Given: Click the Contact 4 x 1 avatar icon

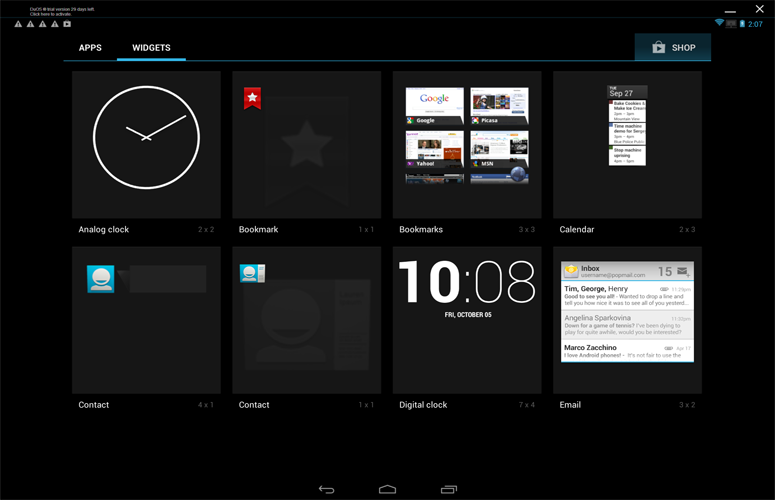Looking at the screenshot, I should point(101,279).
